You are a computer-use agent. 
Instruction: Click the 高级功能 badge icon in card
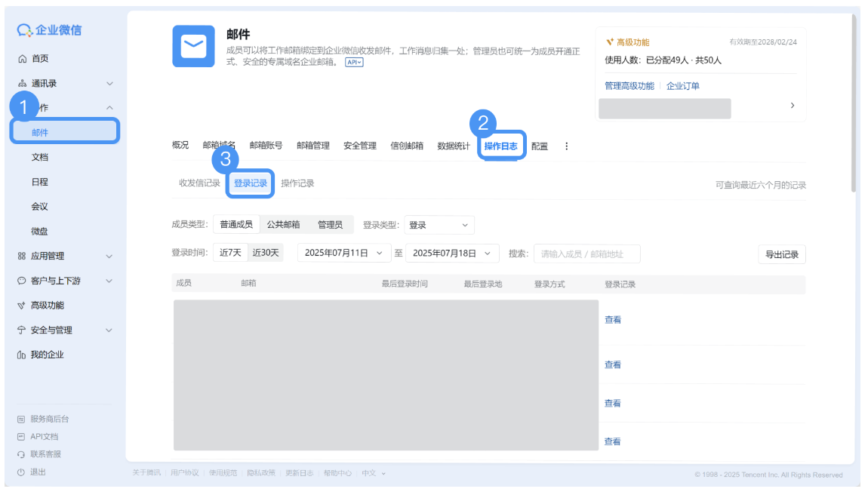click(x=609, y=42)
